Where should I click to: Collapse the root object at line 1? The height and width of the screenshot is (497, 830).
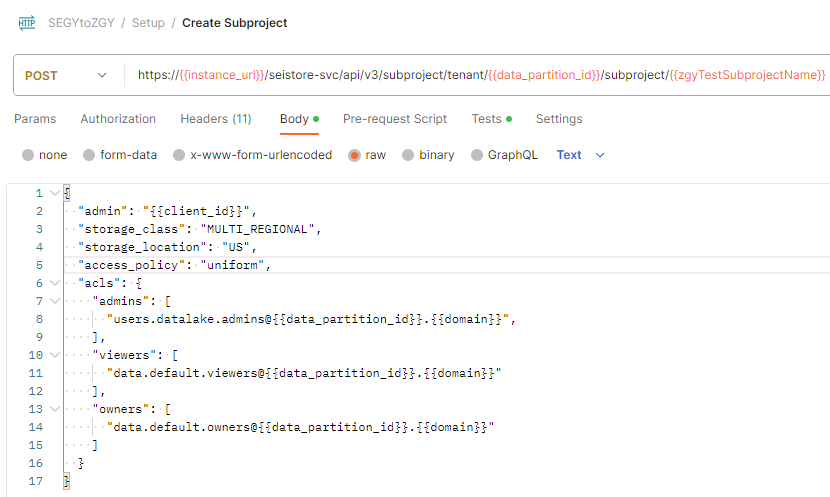click(x=55, y=193)
